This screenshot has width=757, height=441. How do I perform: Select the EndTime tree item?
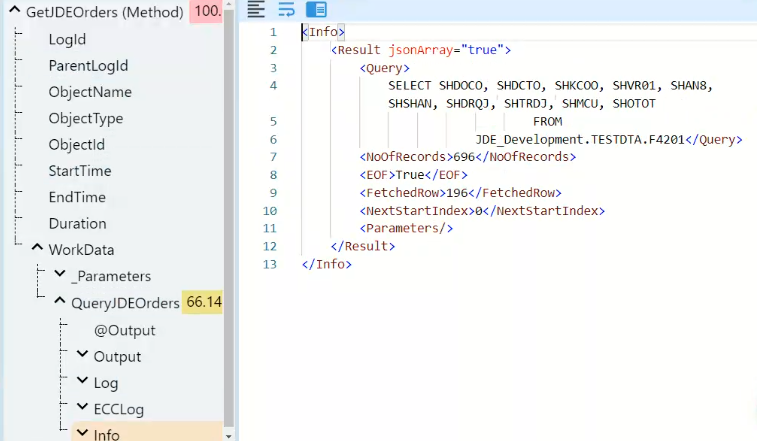point(77,197)
